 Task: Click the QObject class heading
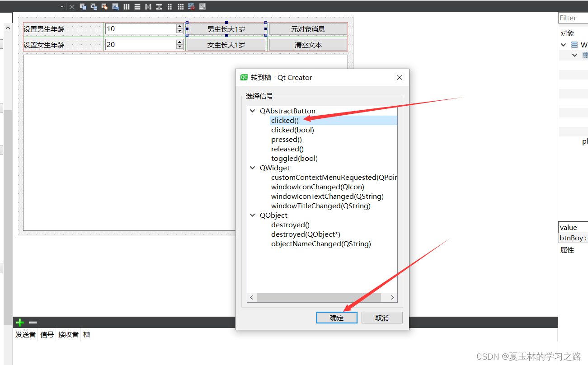point(273,215)
